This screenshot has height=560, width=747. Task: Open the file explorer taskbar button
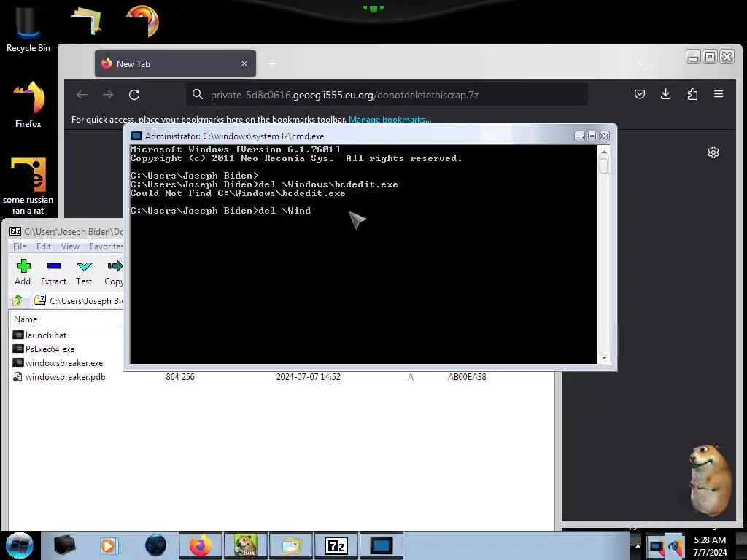click(290, 545)
